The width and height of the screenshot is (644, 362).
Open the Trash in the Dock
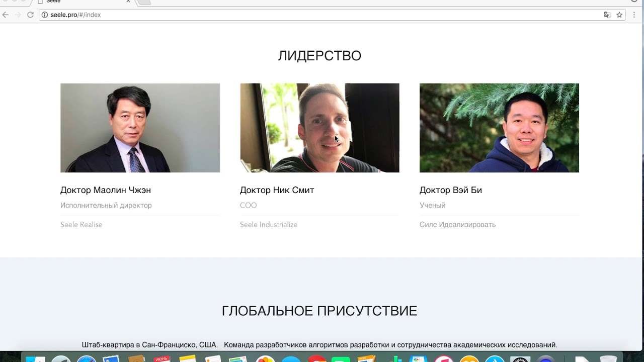point(608,359)
